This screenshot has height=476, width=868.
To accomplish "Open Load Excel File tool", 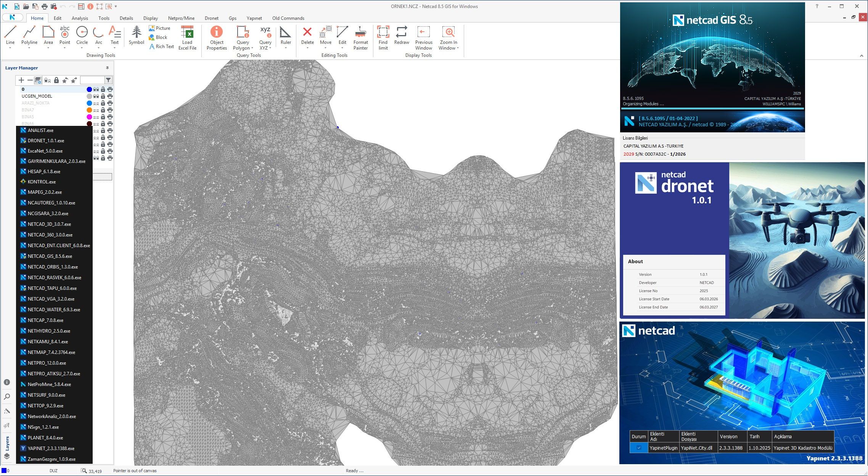I will pyautogui.click(x=187, y=38).
